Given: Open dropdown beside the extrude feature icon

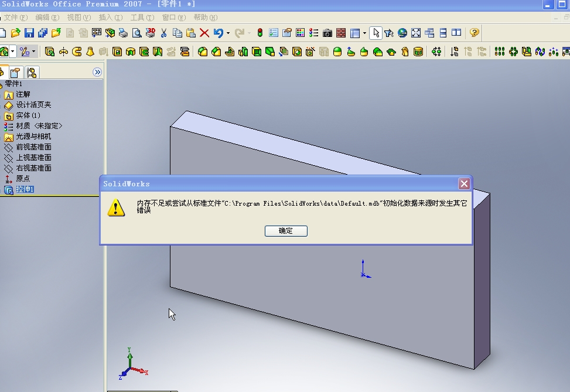Looking at the screenshot, I should [x=13, y=52].
